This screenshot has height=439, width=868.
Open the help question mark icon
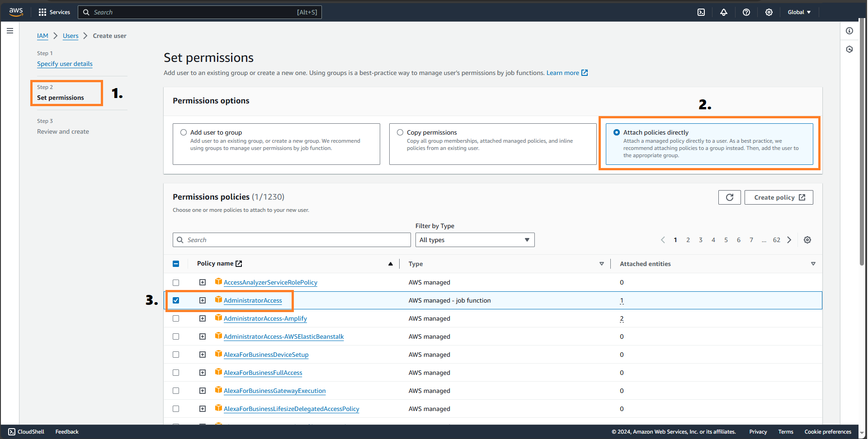[746, 12]
